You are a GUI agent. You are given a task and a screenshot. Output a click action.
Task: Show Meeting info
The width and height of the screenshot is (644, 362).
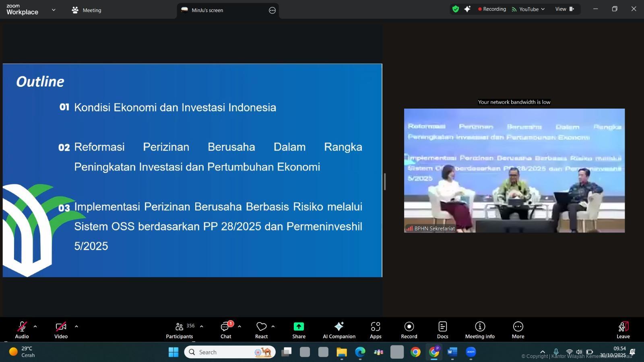tap(480, 330)
